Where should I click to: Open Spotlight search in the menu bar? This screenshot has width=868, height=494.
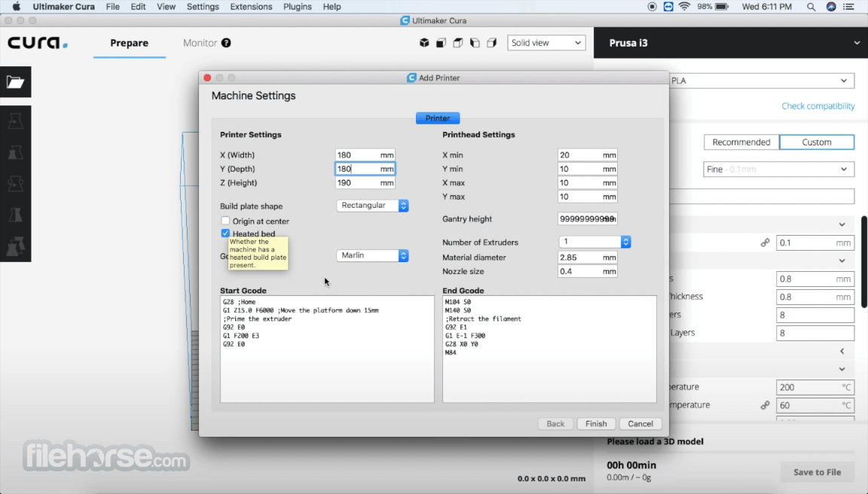click(811, 7)
